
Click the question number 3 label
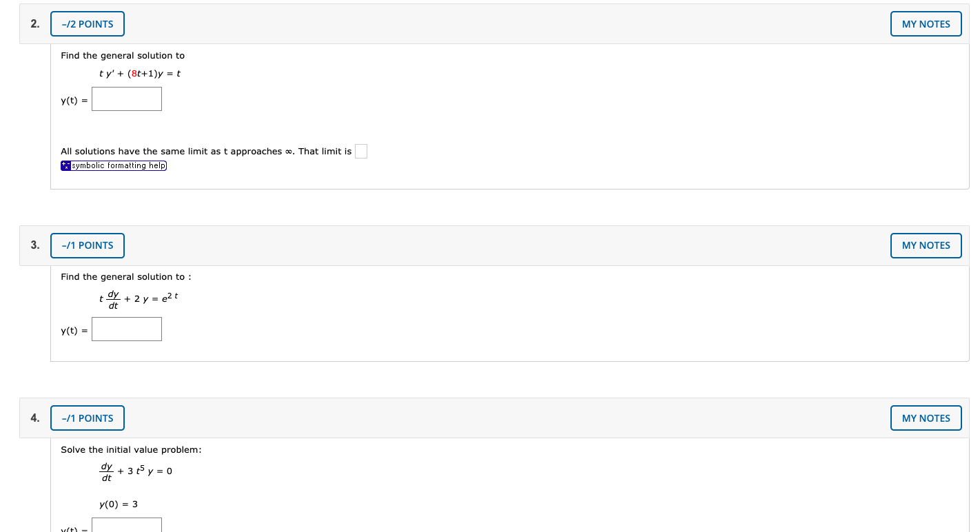pos(35,245)
